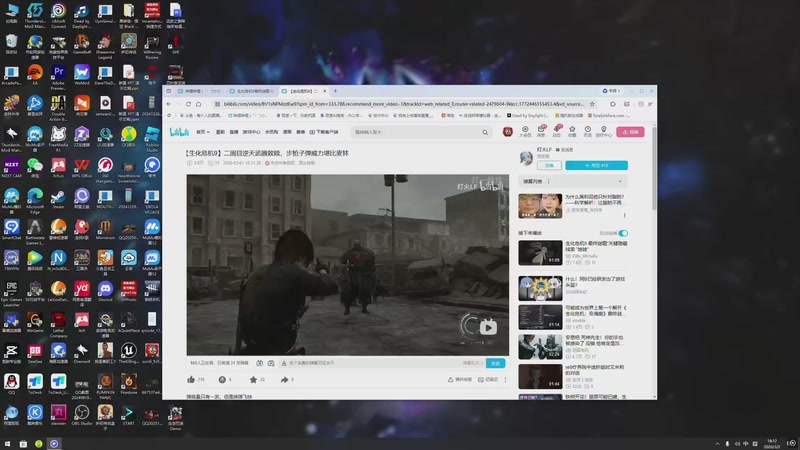The image size is (800, 450).
Task: Open the Dead by Daylight bookmark
Action: [528, 116]
